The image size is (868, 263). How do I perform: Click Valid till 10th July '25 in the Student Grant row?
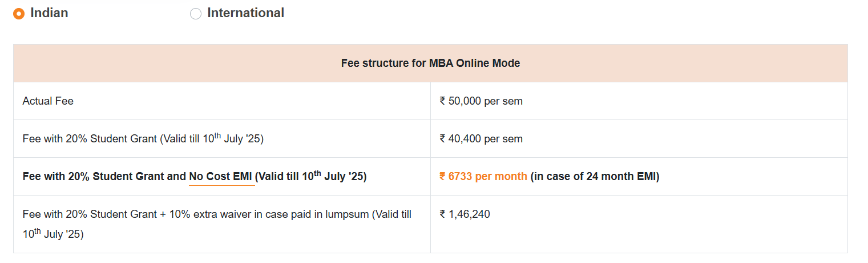[x=211, y=139]
